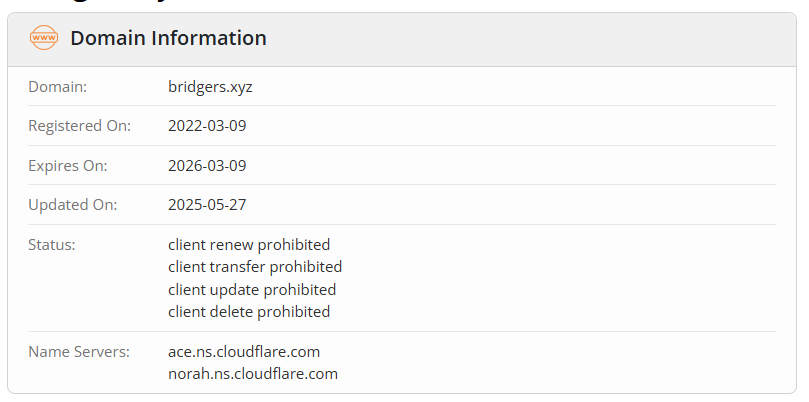Select the bridgers.xyz domain name
Viewport: 809px width, 402px height.
pos(210,87)
